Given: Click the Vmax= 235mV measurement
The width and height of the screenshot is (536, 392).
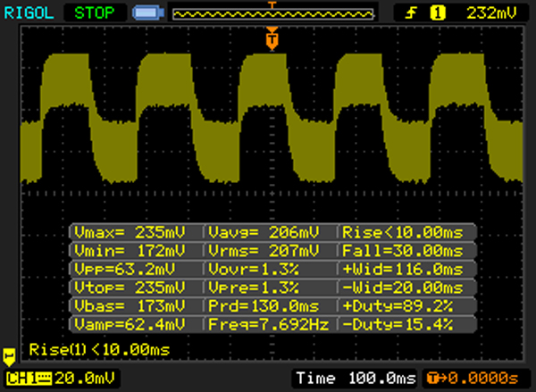Looking at the screenshot, I should point(130,232).
